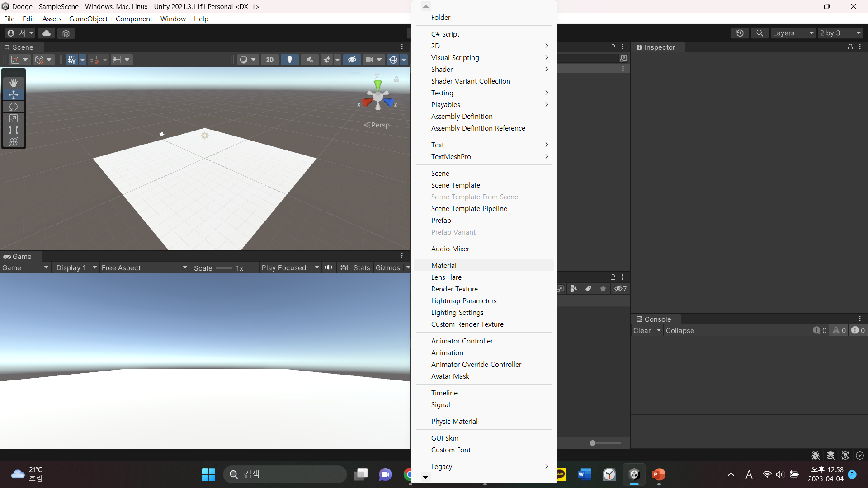Image resolution: width=868 pixels, height=488 pixels.
Task: Click the scene orientation gizmo cube
Action: pos(377,96)
